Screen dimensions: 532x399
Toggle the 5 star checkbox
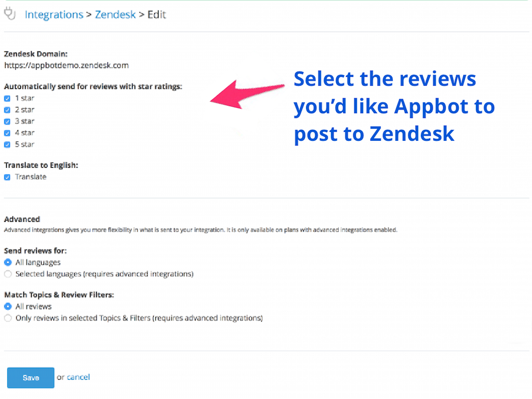point(7,144)
